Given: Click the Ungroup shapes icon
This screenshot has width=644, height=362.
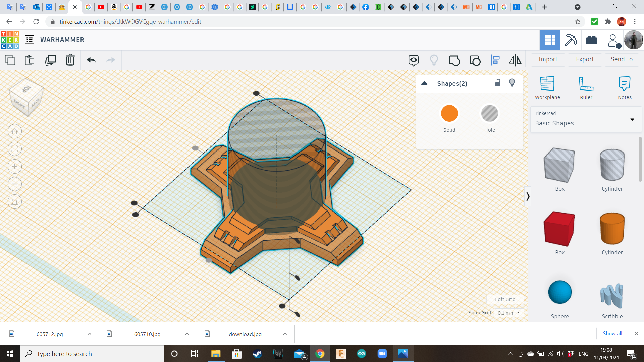Looking at the screenshot, I should click(475, 60).
